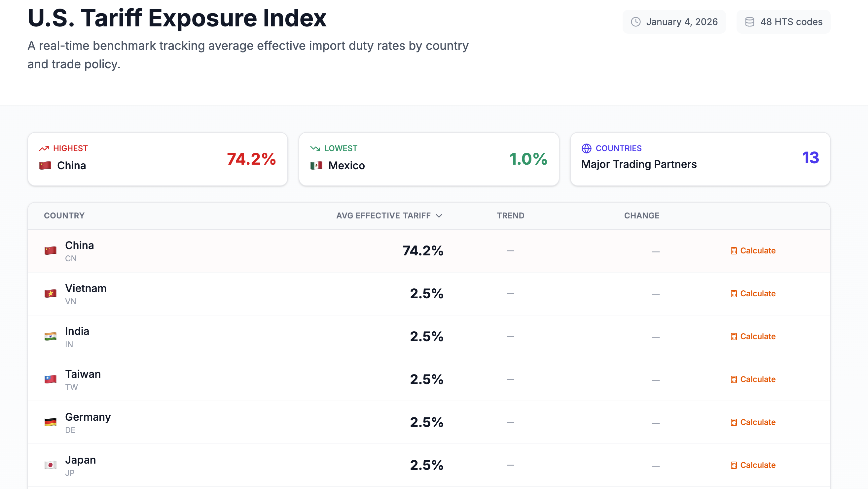Click Germany's 2.5% tariff value

[427, 422]
